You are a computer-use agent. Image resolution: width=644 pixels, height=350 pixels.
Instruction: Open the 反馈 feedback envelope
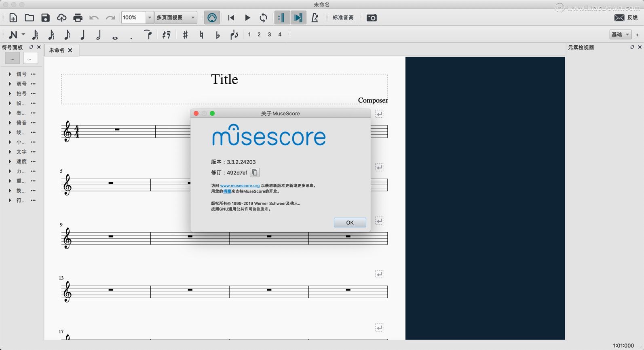pyautogui.click(x=626, y=17)
